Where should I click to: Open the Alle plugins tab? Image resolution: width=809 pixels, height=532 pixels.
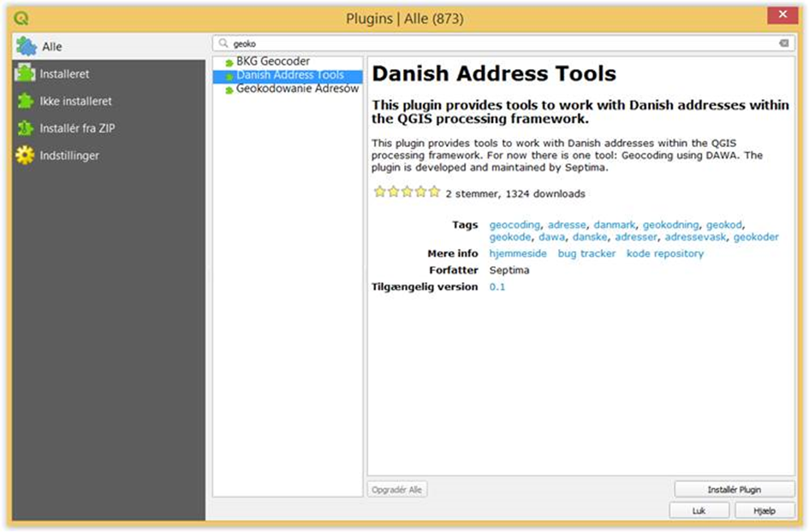[x=109, y=46]
